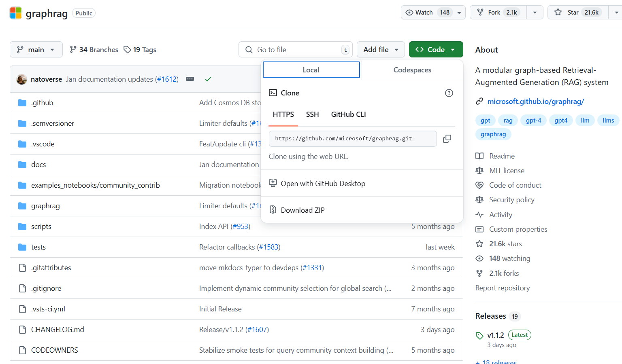Click the docs folder icon
Image resolution: width=622 pixels, height=364 pixels.
[22, 165]
